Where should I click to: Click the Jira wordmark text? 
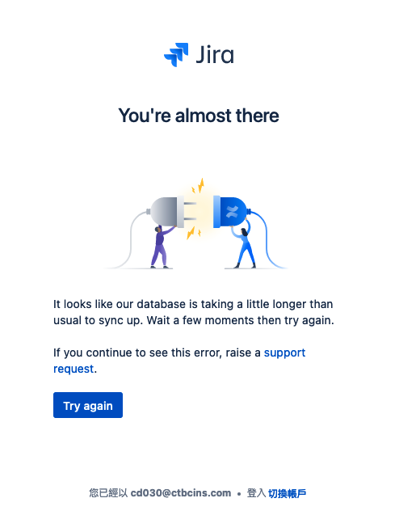(x=215, y=55)
